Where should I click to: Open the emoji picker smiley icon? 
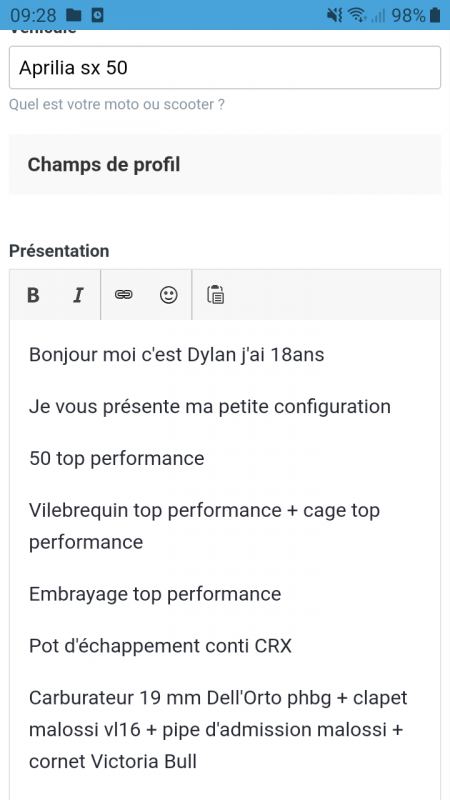coord(169,294)
